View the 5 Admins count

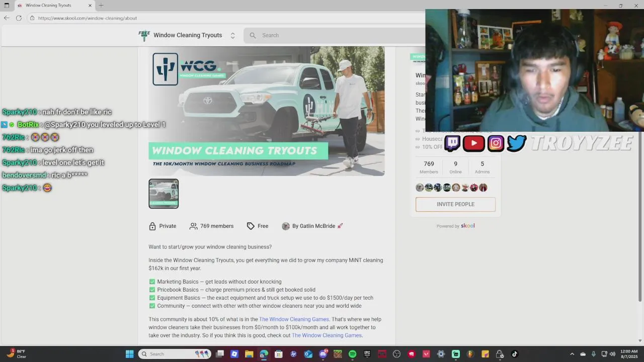point(482,167)
